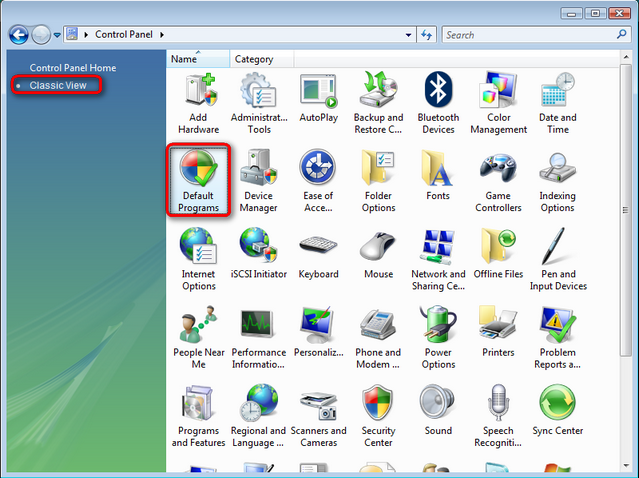Image resolution: width=639 pixels, height=478 pixels.
Task: Open Administrative Tools
Action: tap(259, 104)
